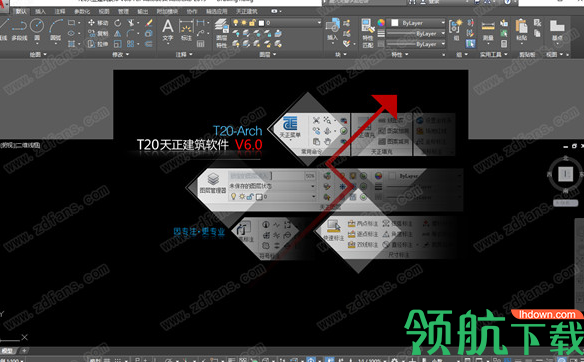
Task: Click the 特性匹配 match properties tool
Action: click(x=368, y=33)
